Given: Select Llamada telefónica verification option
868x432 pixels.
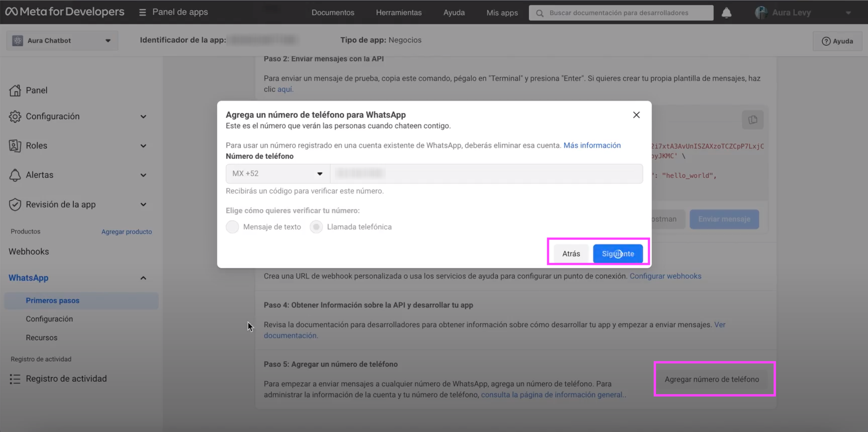Looking at the screenshot, I should 316,227.
